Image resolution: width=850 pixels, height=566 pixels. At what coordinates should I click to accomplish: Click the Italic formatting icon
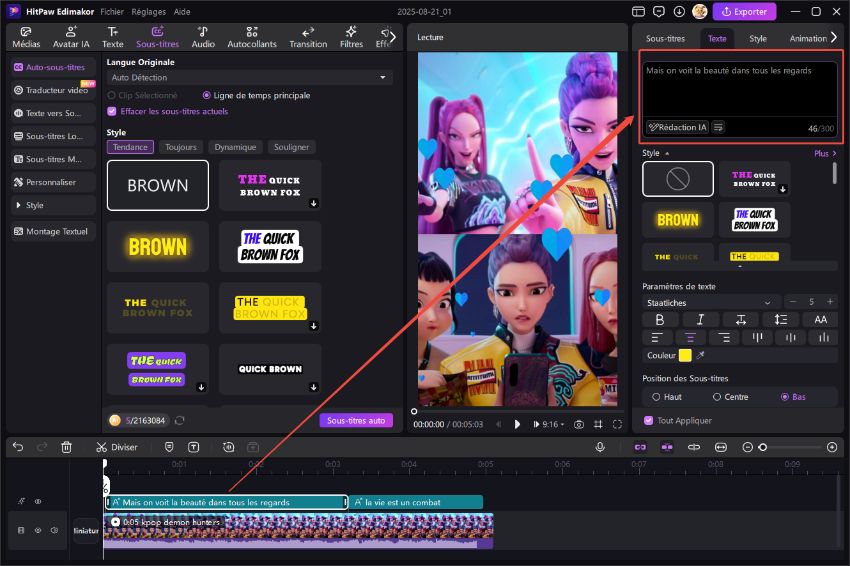[700, 319]
